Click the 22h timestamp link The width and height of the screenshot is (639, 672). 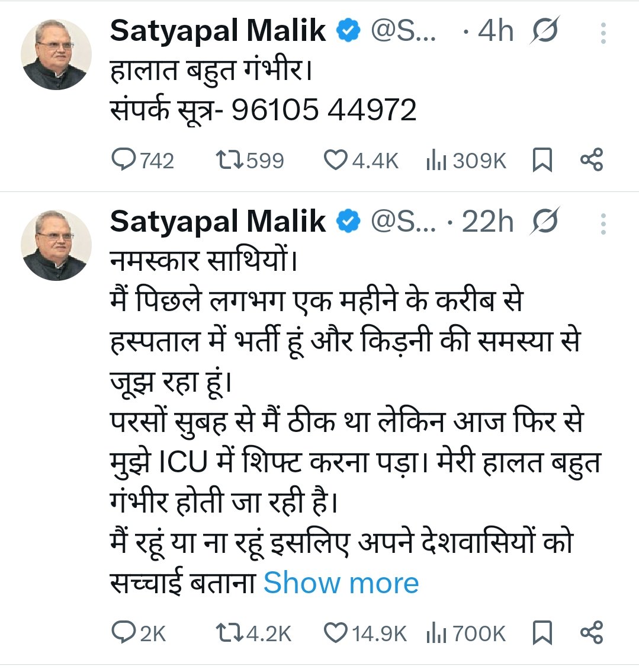[x=487, y=223]
